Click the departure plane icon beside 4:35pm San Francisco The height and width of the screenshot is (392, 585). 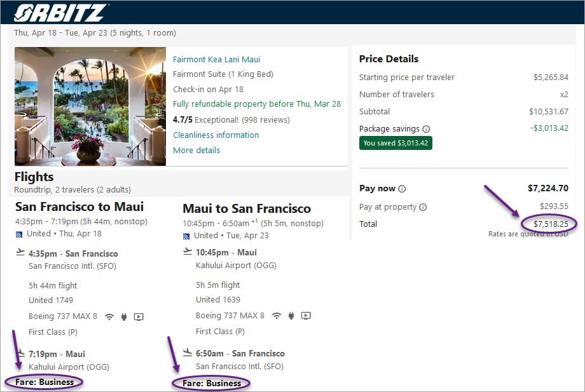click(20, 253)
